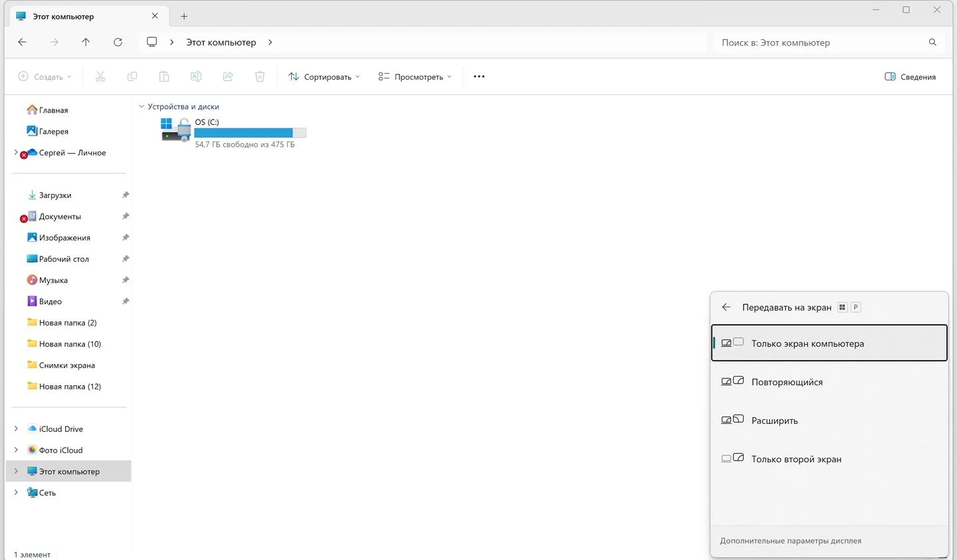Image resolution: width=957 pixels, height=560 pixels.
Task: Click chevron after Этот компьютер in address bar
Action: click(270, 42)
